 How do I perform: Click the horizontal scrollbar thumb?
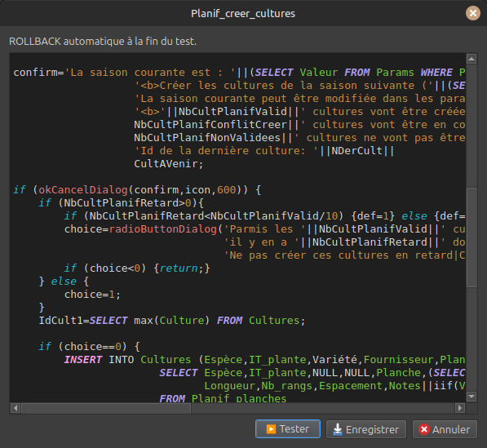coord(106,408)
